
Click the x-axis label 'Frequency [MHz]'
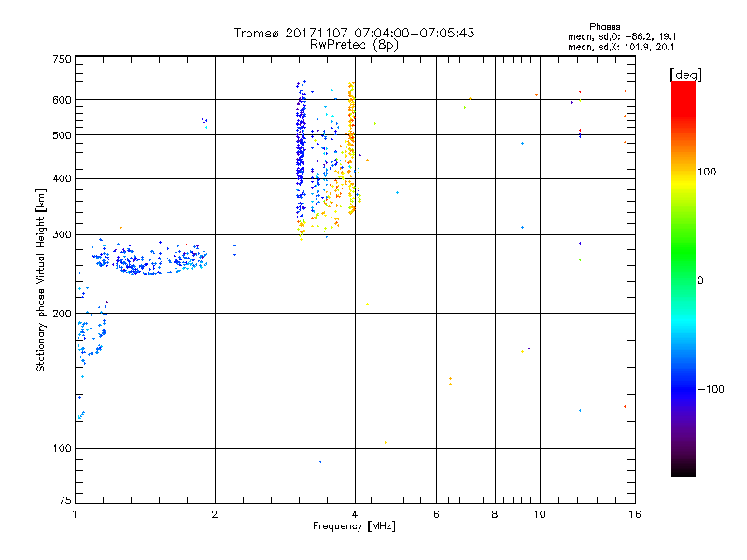click(x=354, y=526)
